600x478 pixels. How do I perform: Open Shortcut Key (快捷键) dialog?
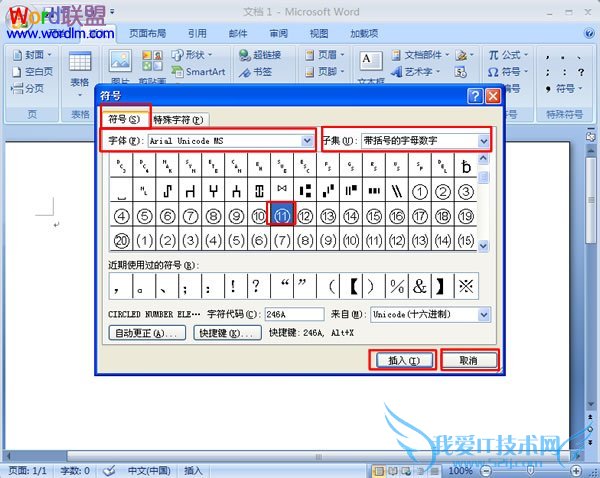coord(227,333)
